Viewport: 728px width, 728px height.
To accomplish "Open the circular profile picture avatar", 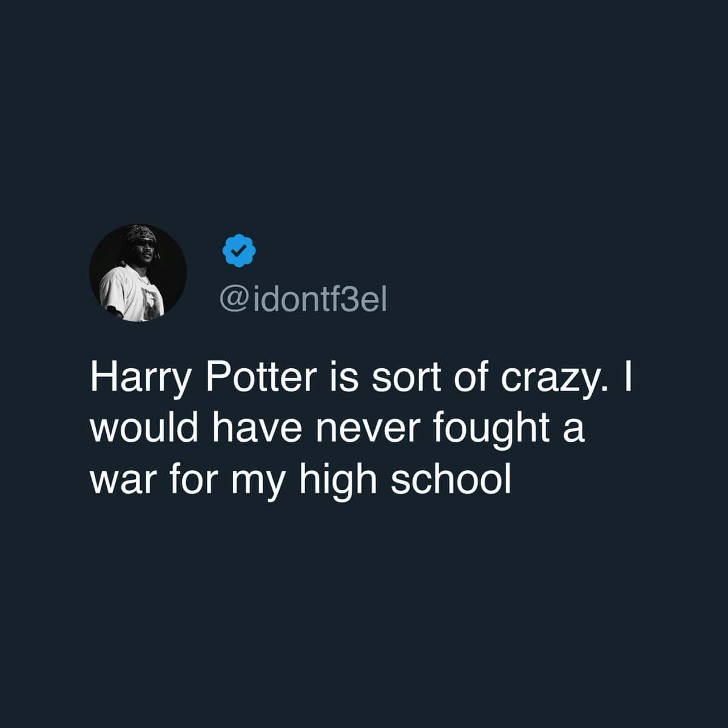I will pyautogui.click(x=138, y=273).
